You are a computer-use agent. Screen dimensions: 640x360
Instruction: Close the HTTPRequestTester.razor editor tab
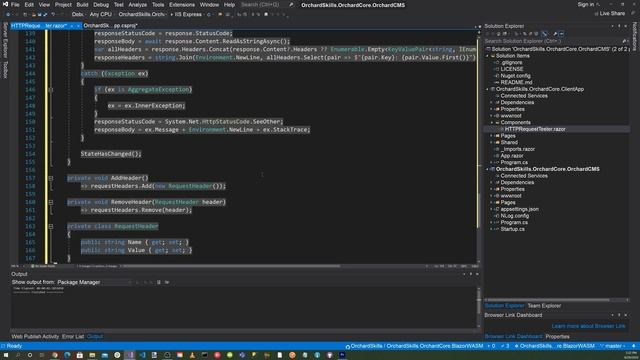pyautogui.click(x=78, y=26)
